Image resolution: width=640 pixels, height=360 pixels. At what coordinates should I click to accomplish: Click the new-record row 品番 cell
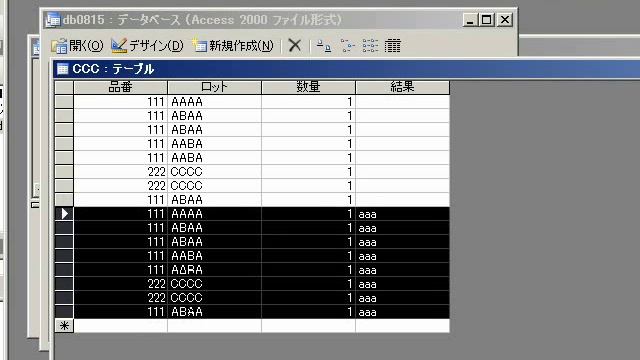[120, 326]
